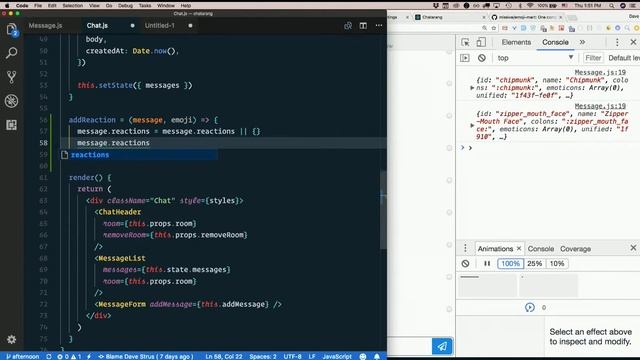This screenshot has height=360, width=640.
Task: Click the JavaScript language mode
Action: (x=337, y=356)
